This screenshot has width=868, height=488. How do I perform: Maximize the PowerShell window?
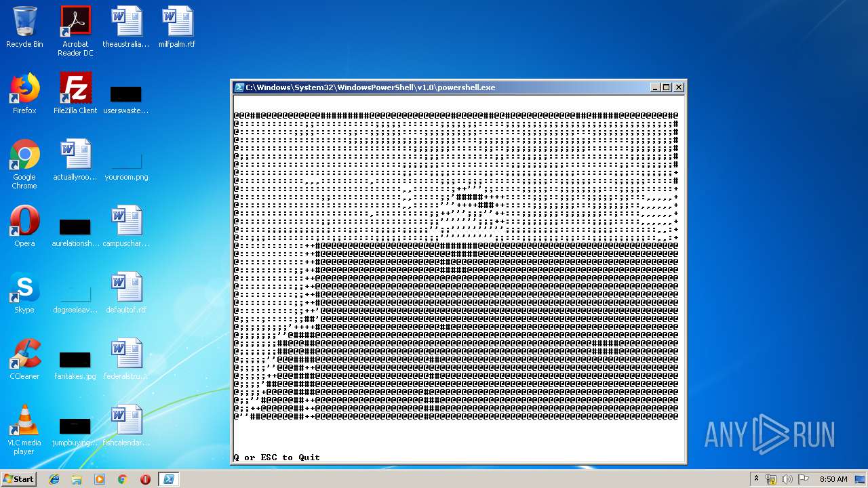tap(667, 87)
